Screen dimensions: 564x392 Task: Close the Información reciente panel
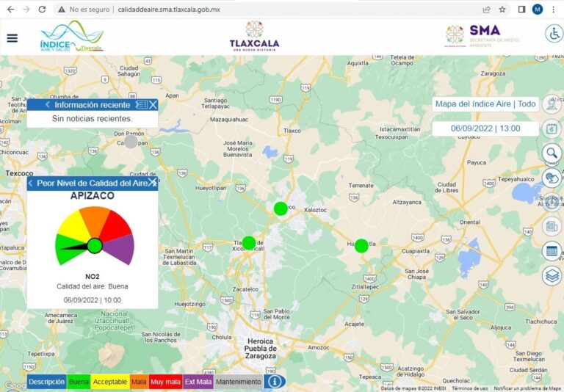coord(153,105)
